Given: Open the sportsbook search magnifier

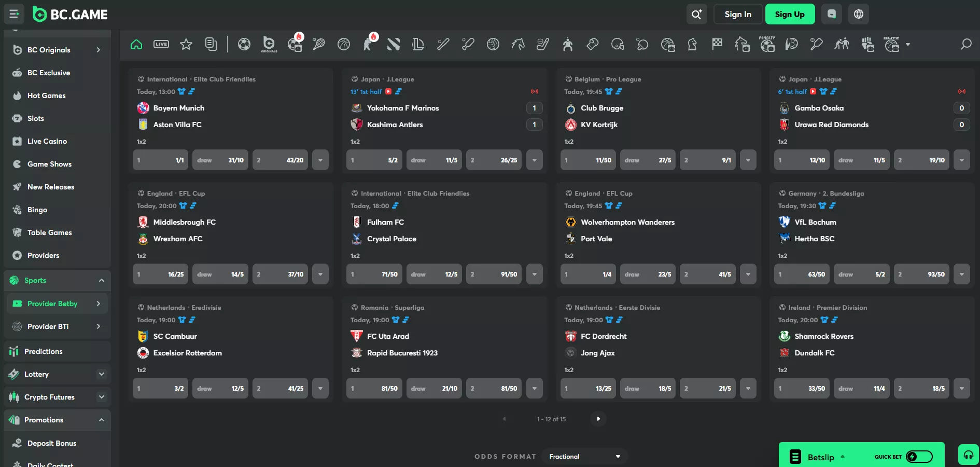Looking at the screenshot, I should (965, 45).
